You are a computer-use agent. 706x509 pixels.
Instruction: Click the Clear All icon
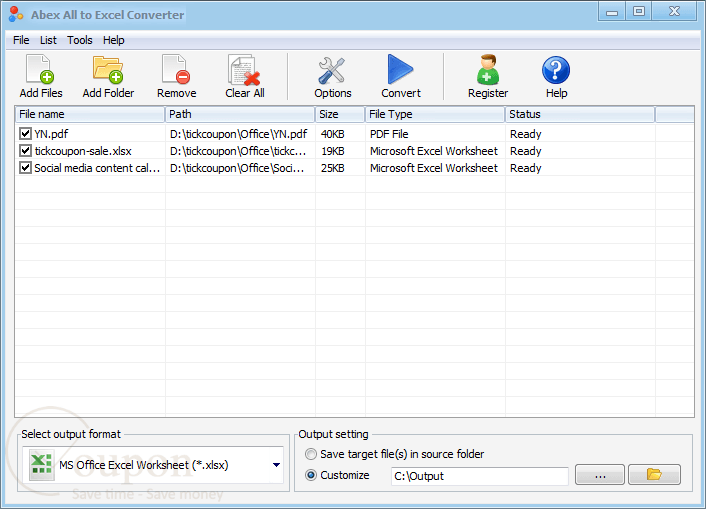[x=244, y=70]
